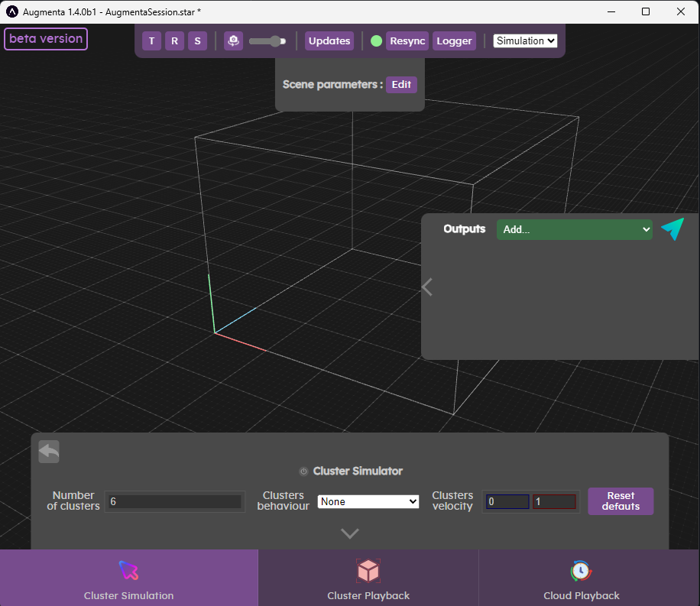
Task: Open the Clusters behaviour dropdown
Action: coord(368,501)
